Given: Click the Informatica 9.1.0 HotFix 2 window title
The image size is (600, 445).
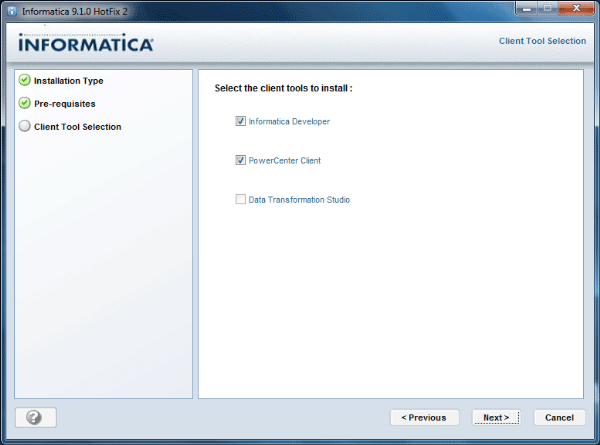Looking at the screenshot, I should (75, 11).
